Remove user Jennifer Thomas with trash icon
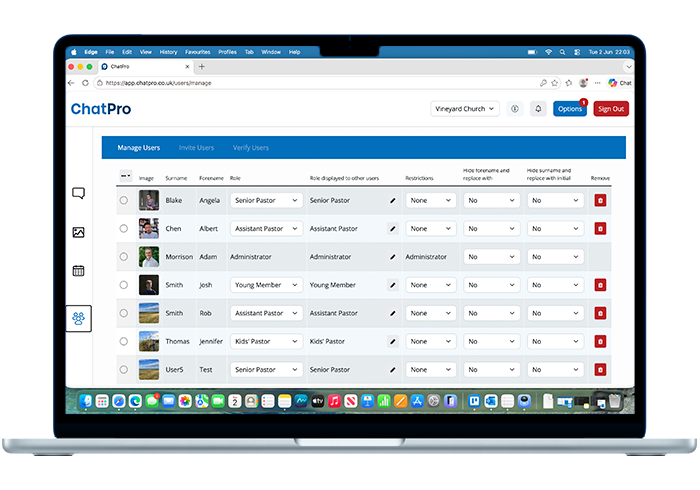The height and width of the screenshot is (490, 700). (600, 341)
